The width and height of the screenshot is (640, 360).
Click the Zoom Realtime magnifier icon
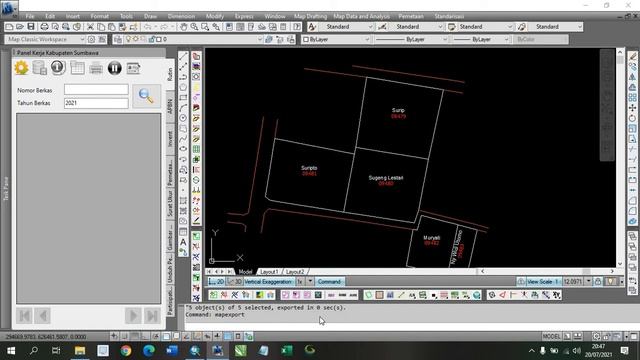click(x=194, y=27)
